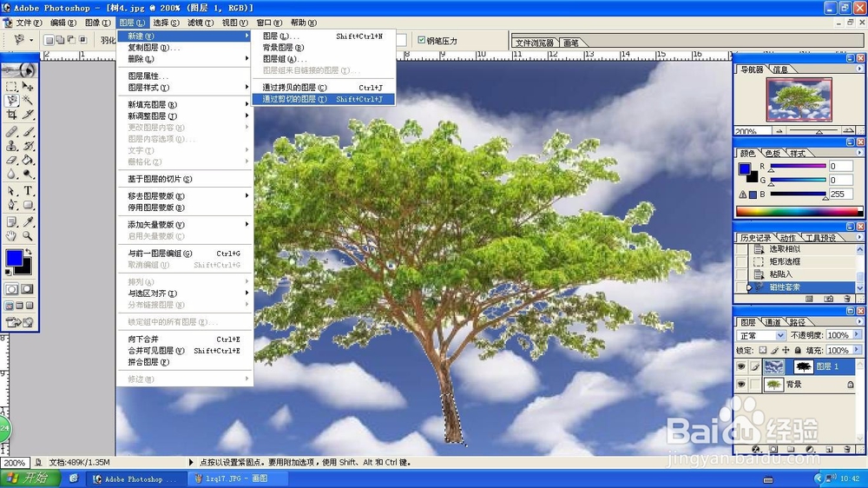Expand the 新调整图层 submenu

[x=185, y=115]
